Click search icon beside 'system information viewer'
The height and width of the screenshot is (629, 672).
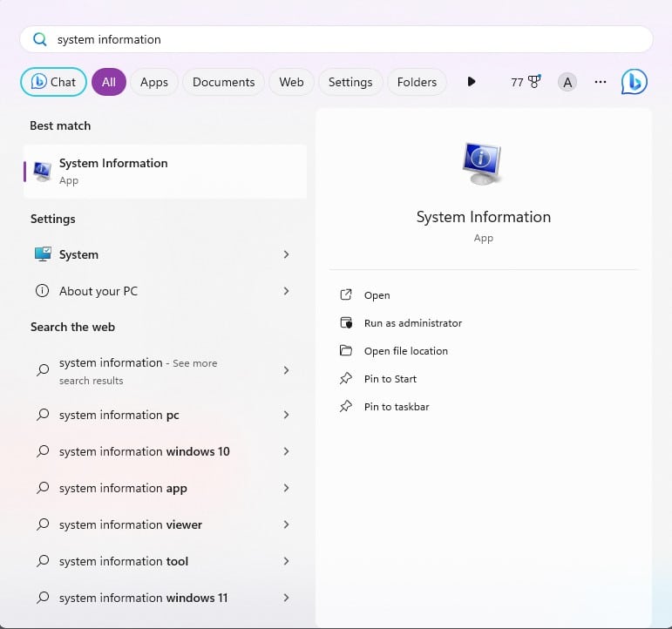pyautogui.click(x=43, y=524)
